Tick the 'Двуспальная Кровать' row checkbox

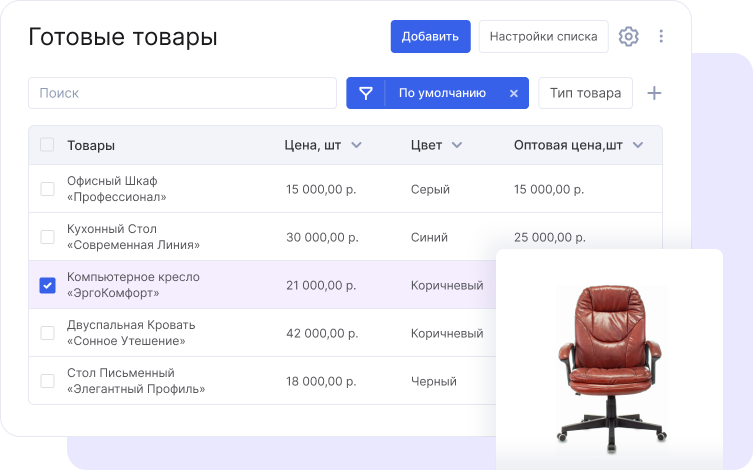[x=47, y=333]
